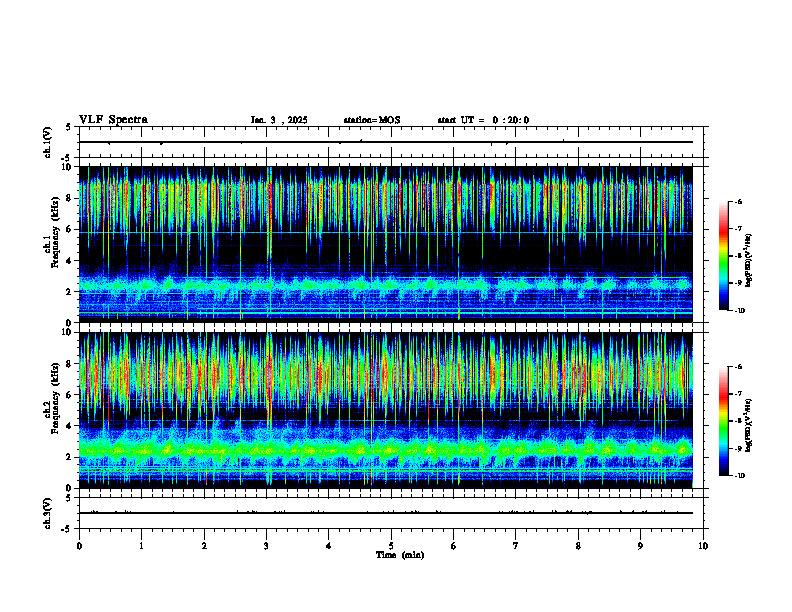Screen dimensions: 792x612
Task: Click time-axis tick label "7"
Action: tap(516, 546)
